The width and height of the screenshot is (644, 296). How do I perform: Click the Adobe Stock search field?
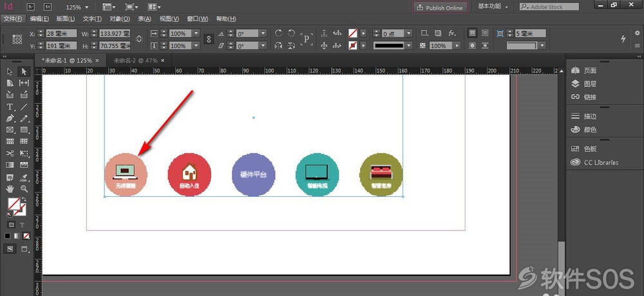pos(549,7)
